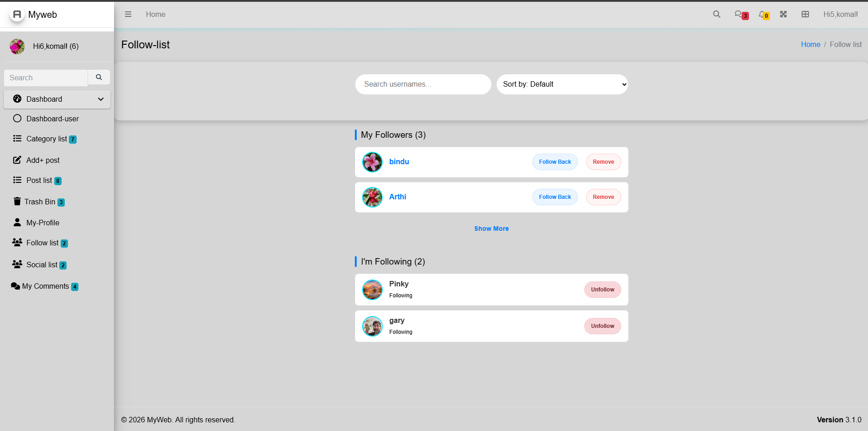Click the Home breadcrumb link
Image resolution: width=868 pixels, height=431 pixels.
(811, 44)
